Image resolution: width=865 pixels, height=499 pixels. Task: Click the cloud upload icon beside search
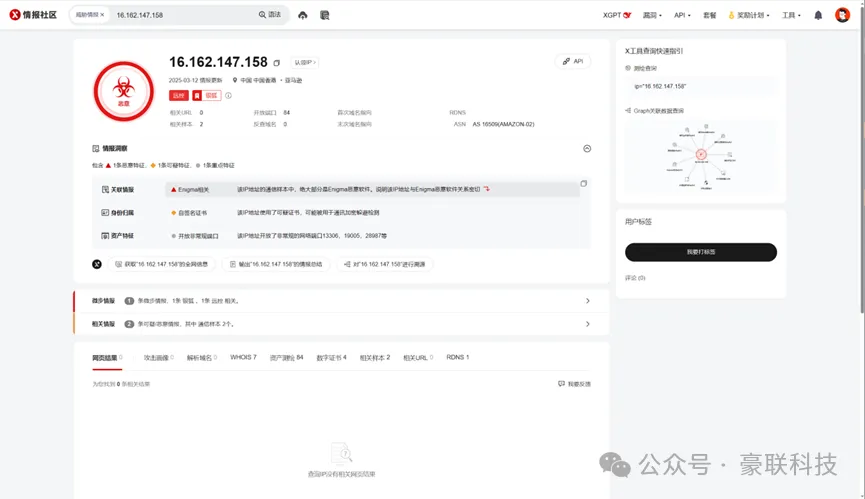click(x=303, y=15)
